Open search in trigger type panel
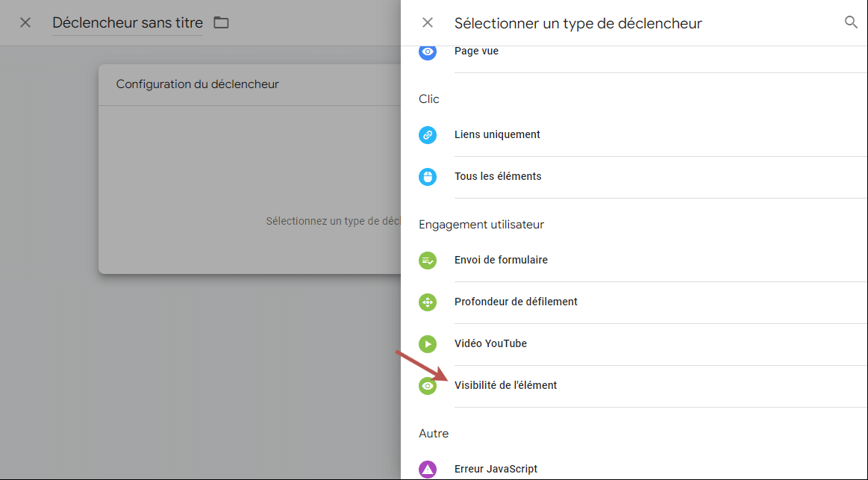 851,22
